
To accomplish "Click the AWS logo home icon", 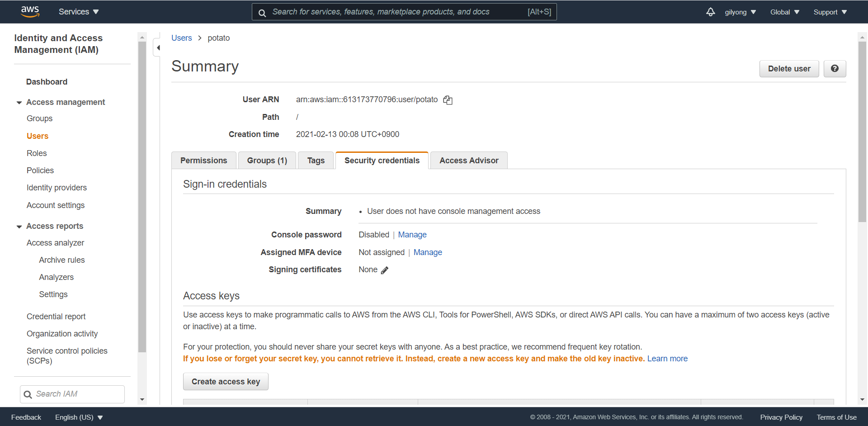I will [x=30, y=12].
